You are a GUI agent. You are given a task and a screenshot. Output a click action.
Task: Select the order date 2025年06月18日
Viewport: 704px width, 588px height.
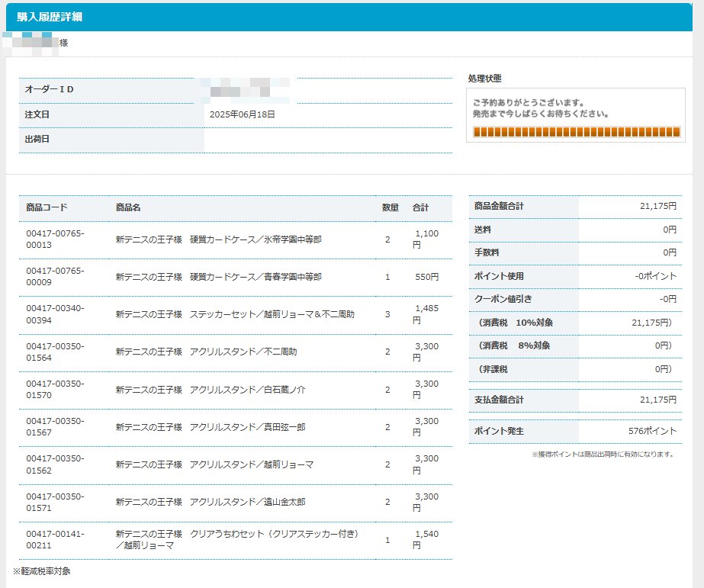click(242, 114)
